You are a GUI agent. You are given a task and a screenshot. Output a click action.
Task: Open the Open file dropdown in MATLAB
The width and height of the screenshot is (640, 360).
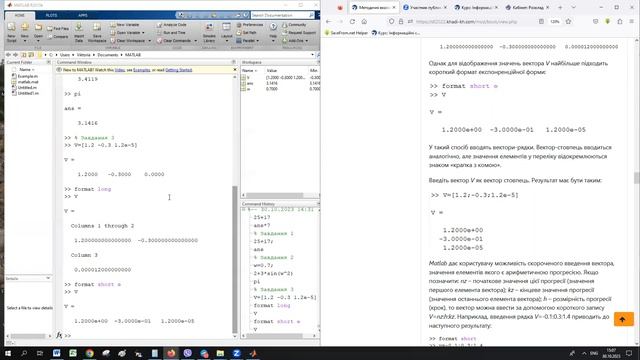[x=38, y=32]
